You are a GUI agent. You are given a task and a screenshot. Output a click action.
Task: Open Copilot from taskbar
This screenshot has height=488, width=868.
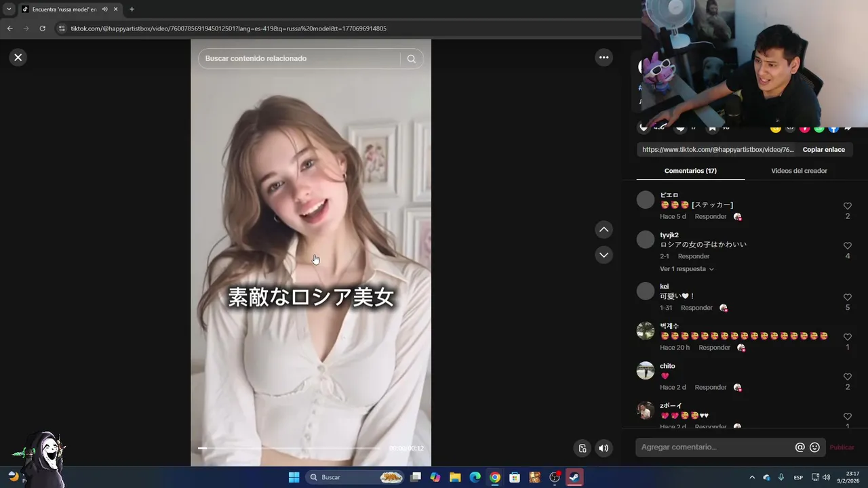point(435,477)
